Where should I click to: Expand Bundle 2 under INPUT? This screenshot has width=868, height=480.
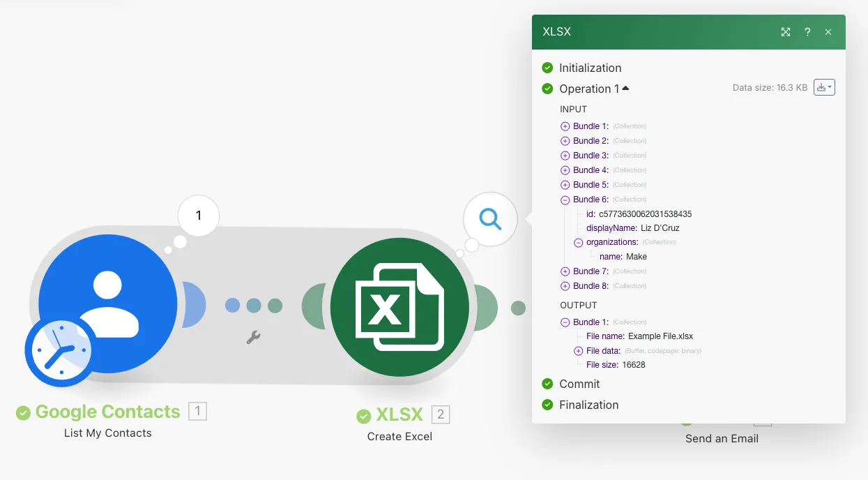coord(565,141)
